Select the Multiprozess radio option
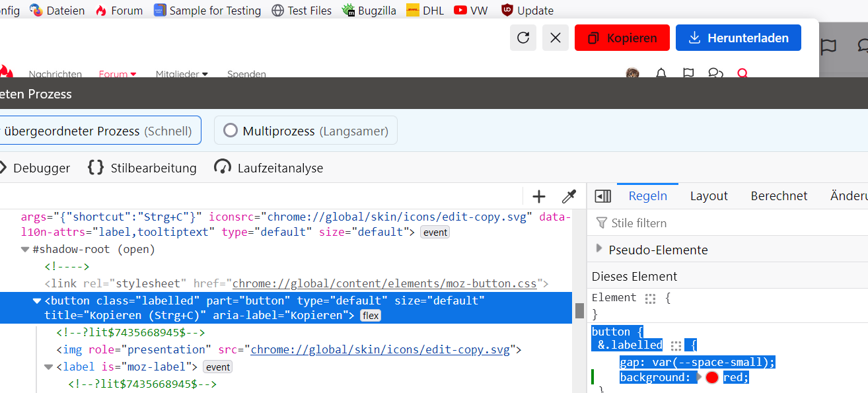The height and width of the screenshot is (393, 868). coord(231,131)
